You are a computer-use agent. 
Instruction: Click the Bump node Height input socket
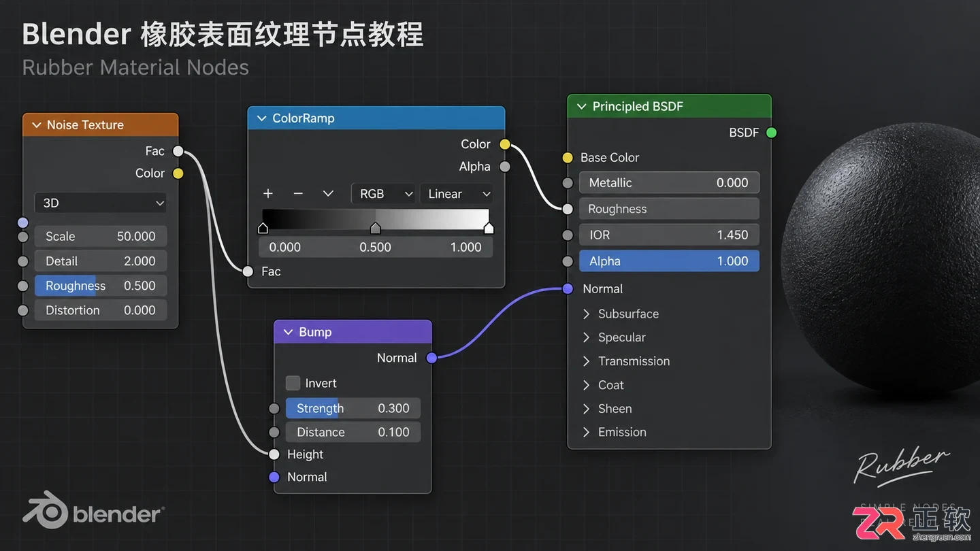(x=274, y=454)
